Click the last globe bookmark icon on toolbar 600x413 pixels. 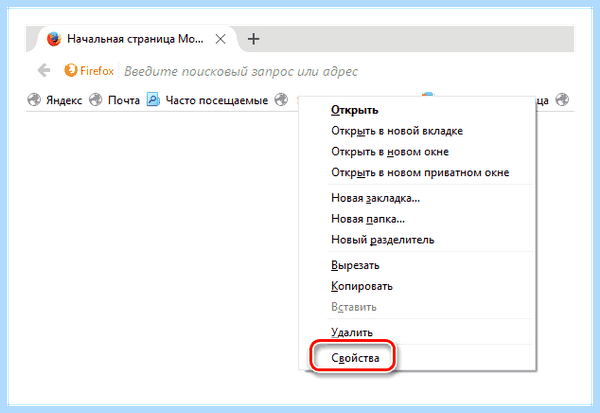[x=562, y=100]
